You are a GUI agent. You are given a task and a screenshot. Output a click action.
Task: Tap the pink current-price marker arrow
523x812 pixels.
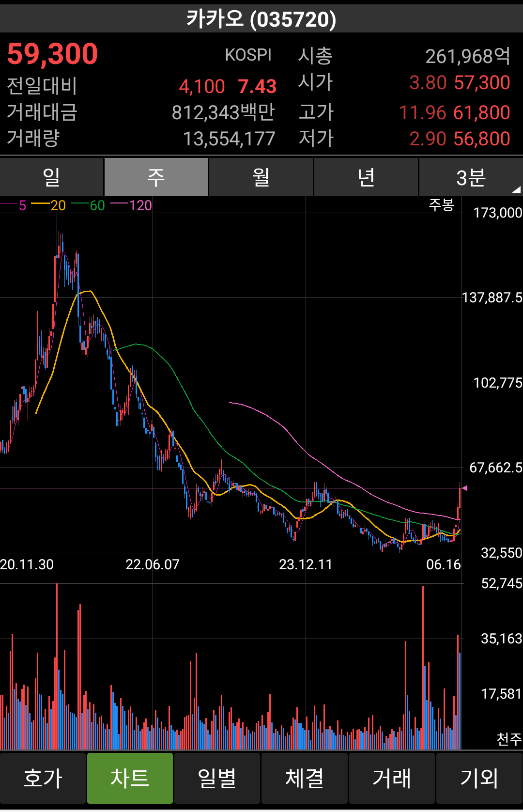point(464,488)
